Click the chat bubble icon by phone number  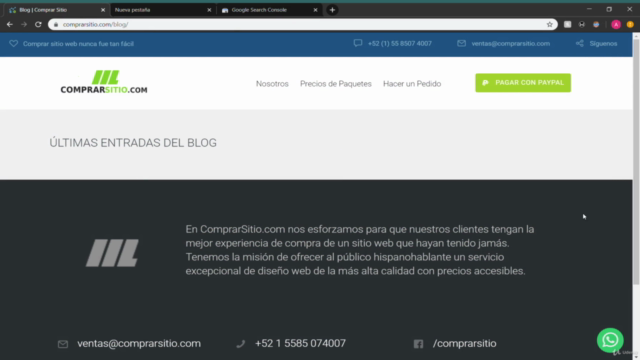point(358,43)
